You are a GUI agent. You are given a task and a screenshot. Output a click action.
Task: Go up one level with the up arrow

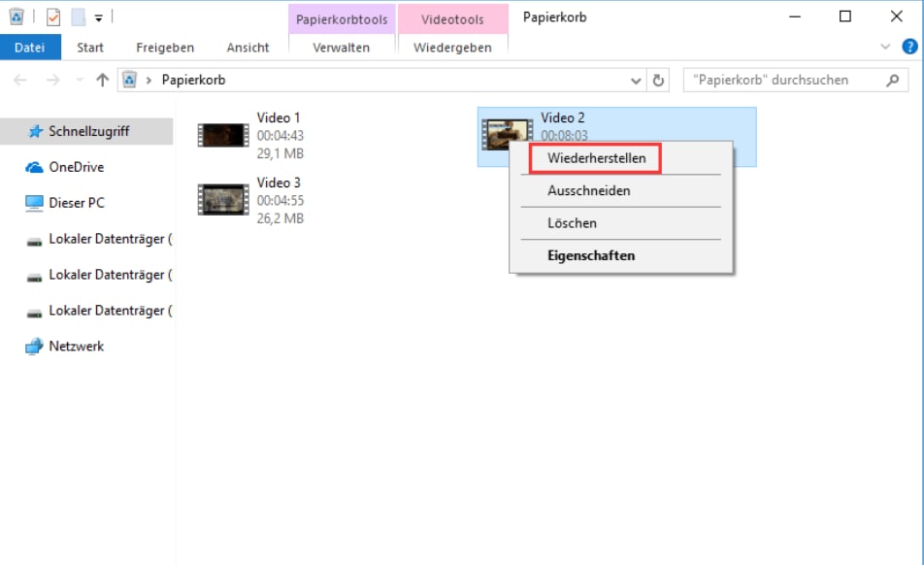103,80
